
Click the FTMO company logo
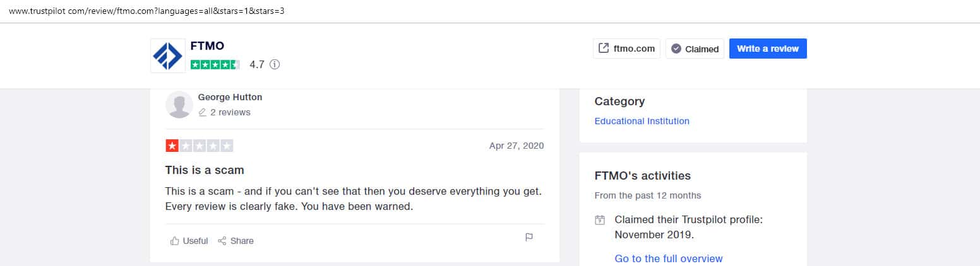[x=167, y=55]
